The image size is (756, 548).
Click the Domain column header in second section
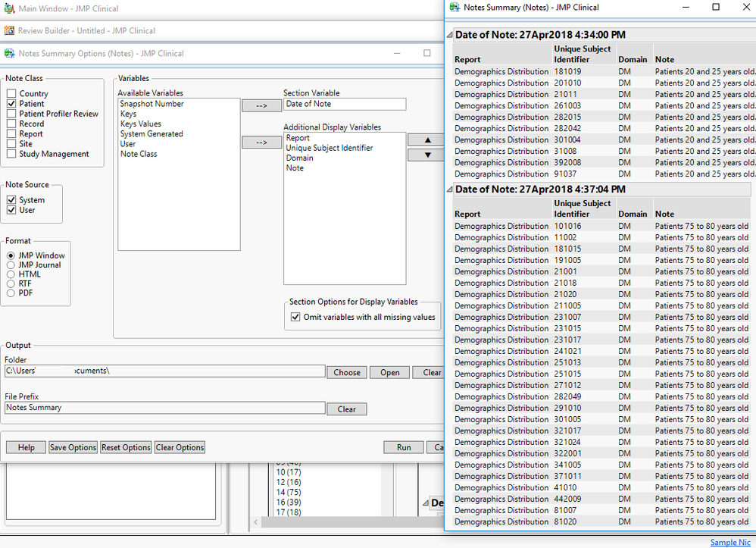tap(633, 215)
